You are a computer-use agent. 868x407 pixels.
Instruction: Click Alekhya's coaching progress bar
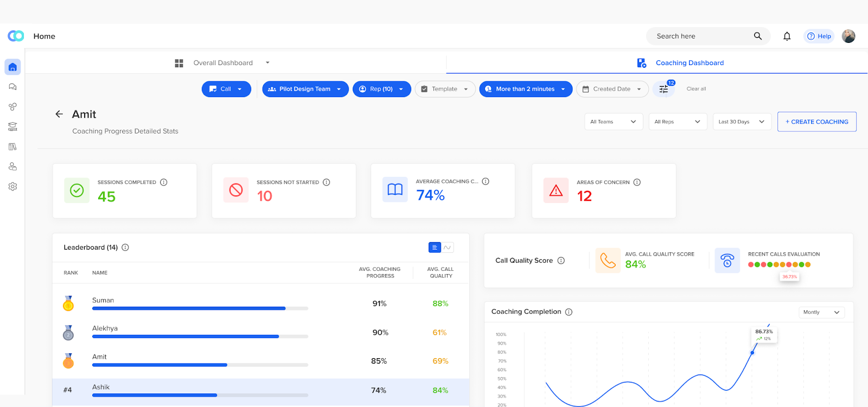coord(200,336)
